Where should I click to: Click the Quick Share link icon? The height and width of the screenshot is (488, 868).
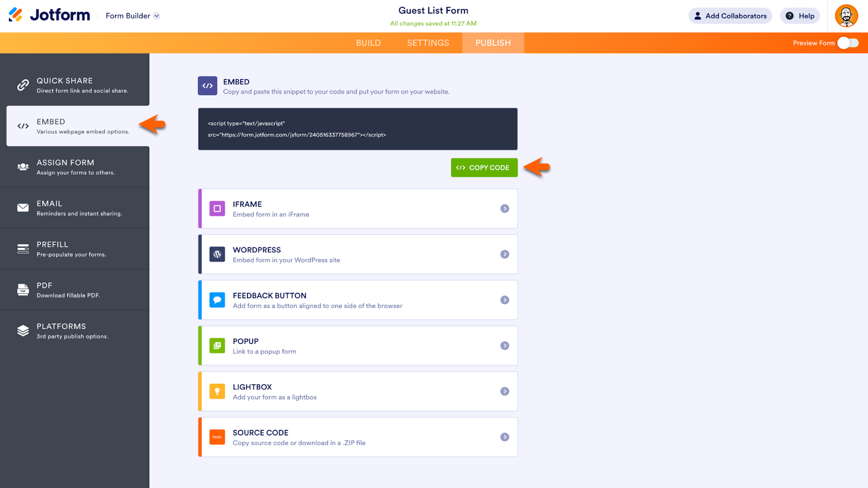23,85
